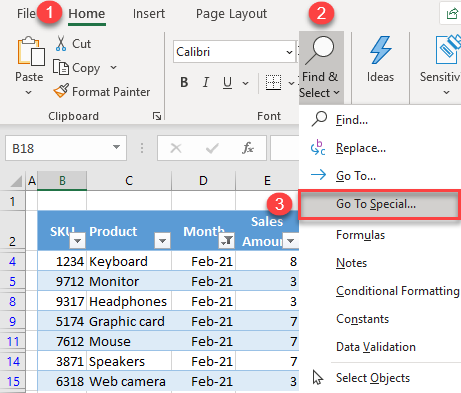Choose Formulas in Find & Select menu
The height and width of the screenshot is (393, 461).
(360, 235)
